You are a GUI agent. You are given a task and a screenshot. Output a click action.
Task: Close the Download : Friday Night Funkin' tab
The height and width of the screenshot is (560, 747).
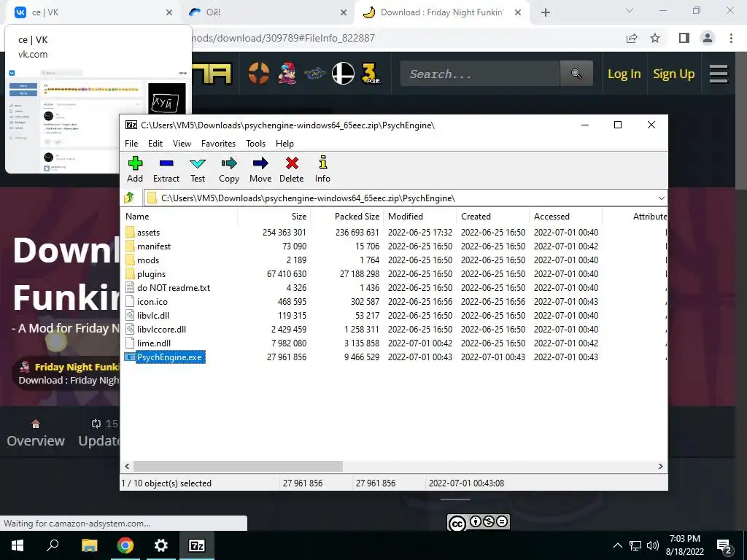tap(518, 12)
